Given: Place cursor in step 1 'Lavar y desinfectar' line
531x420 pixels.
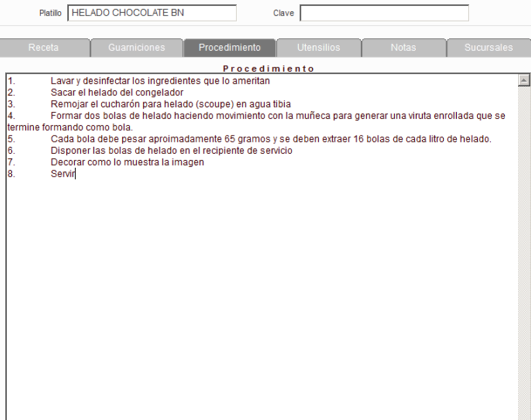Looking at the screenshot, I should coord(160,81).
